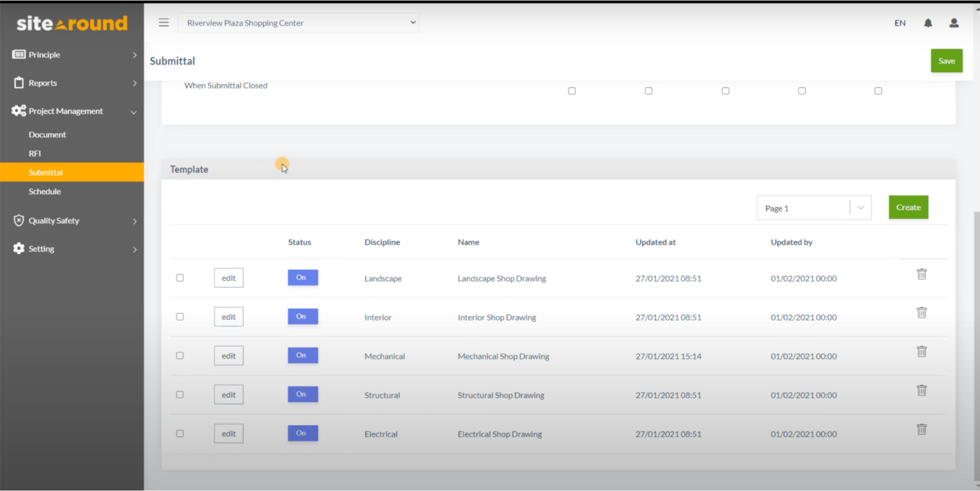Viewport: 980px width, 491px height.
Task: Select the Landscape row checkbox
Action: pyautogui.click(x=180, y=278)
